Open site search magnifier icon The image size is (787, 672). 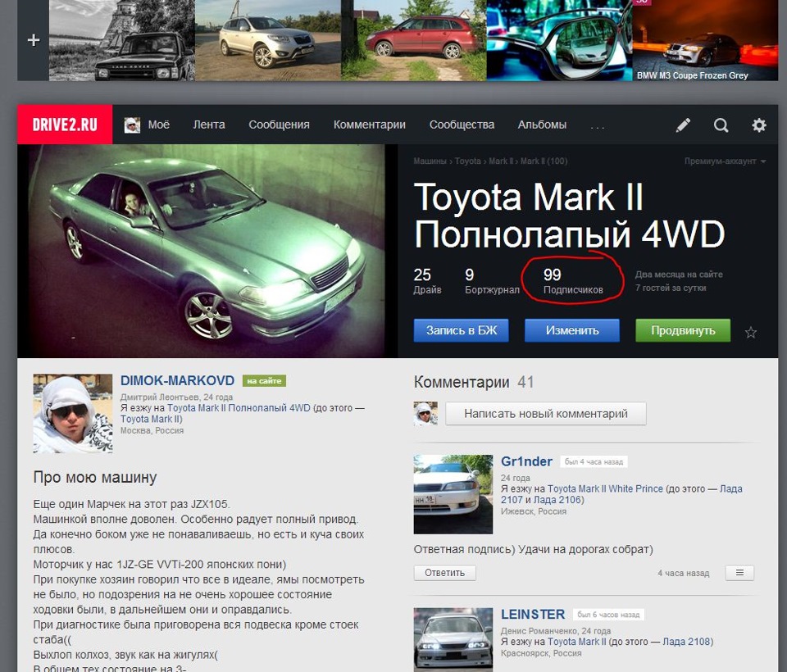coord(721,125)
